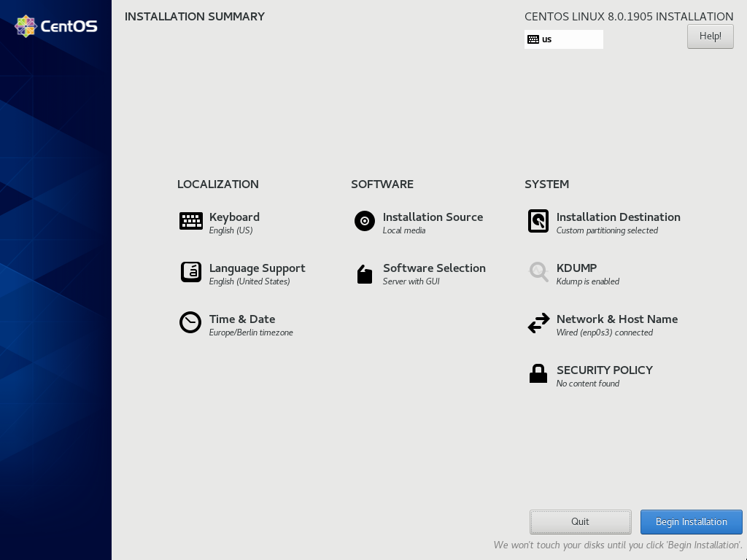Image resolution: width=747 pixels, height=560 pixels.
Task: Click the Installation Destination hard drive icon
Action: pyautogui.click(x=538, y=221)
